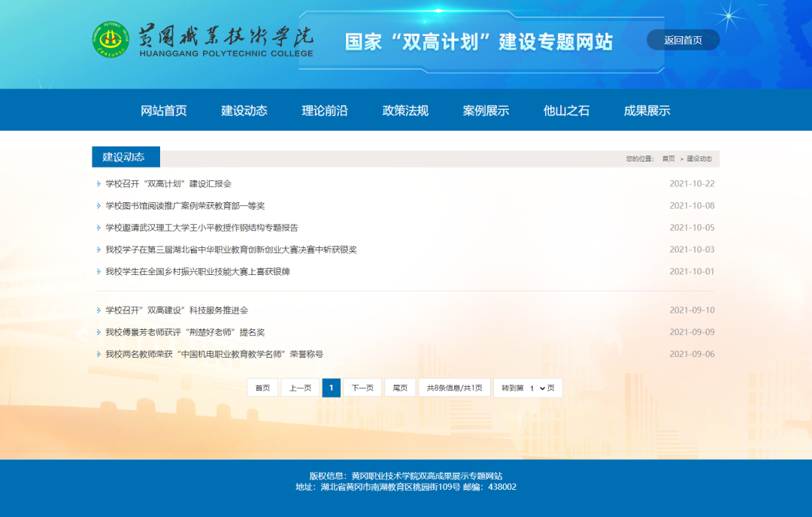Open the 案例展示 navigation item
Image resolution: width=812 pixels, height=517 pixels.
point(486,110)
